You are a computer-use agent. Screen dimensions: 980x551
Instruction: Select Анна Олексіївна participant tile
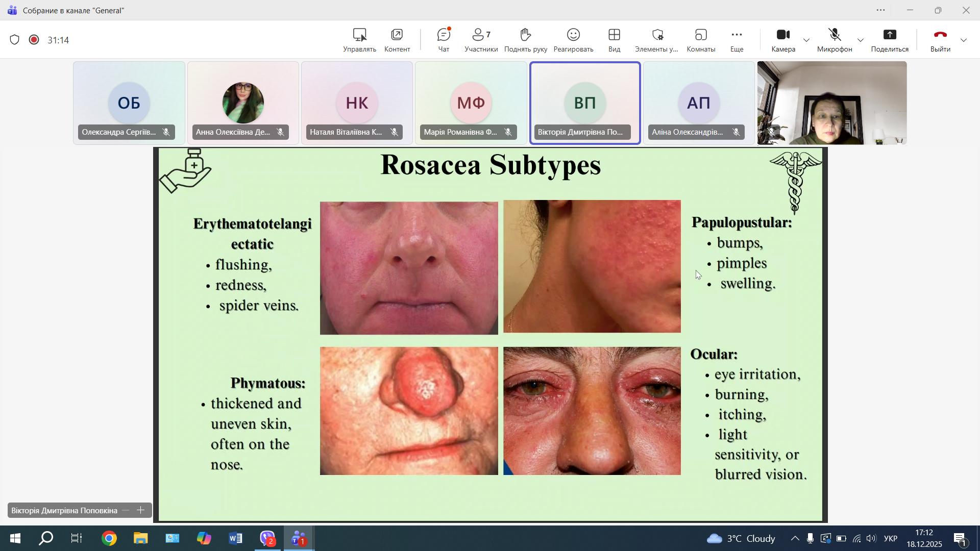point(243,103)
